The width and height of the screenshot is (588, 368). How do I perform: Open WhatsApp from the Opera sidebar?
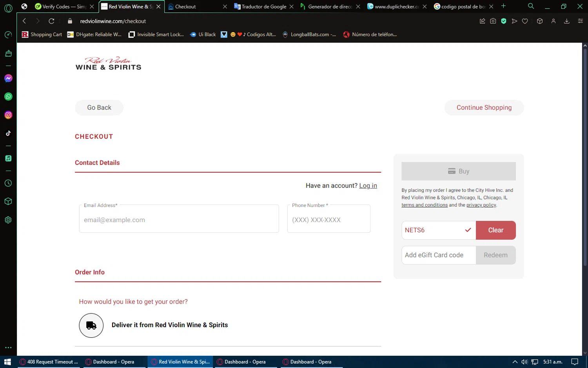[8, 97]
